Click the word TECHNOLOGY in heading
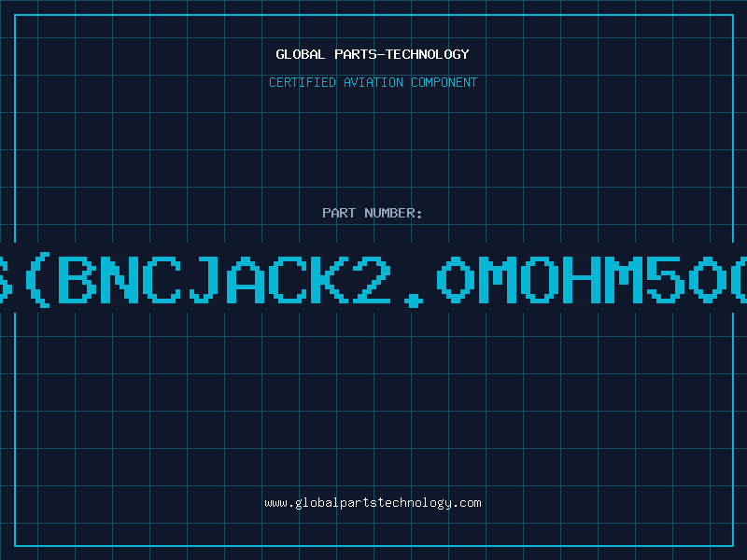Image resolution: width=747 pixels, height=560 pixels. [x=428, y=54]
